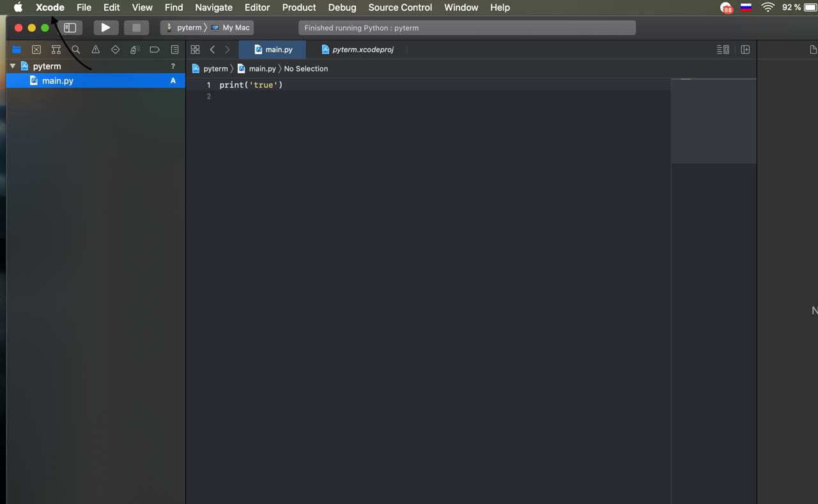Click the Russian flag input source icon
This screenshot has height=504, width=818.
746,7
